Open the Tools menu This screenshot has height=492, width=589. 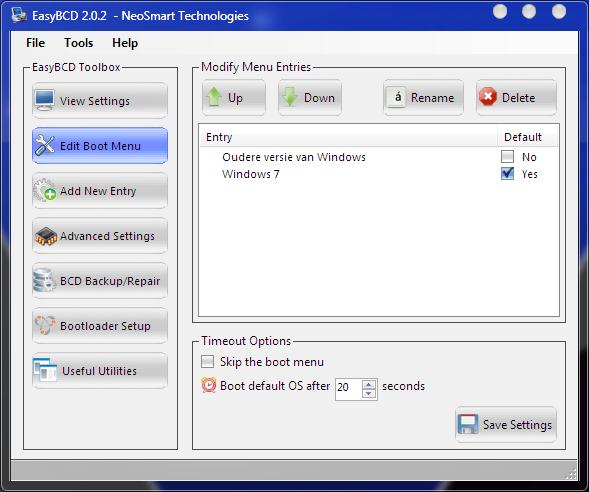pyautogui.click(x=79, y=43)
